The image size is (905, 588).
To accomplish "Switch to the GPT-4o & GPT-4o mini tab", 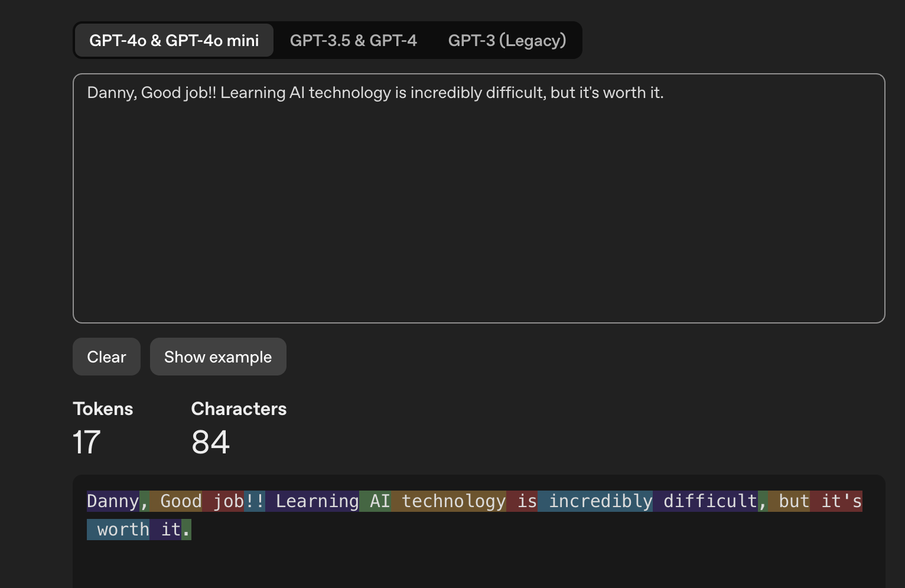I will pyautogui.click(x=174, y=40).
